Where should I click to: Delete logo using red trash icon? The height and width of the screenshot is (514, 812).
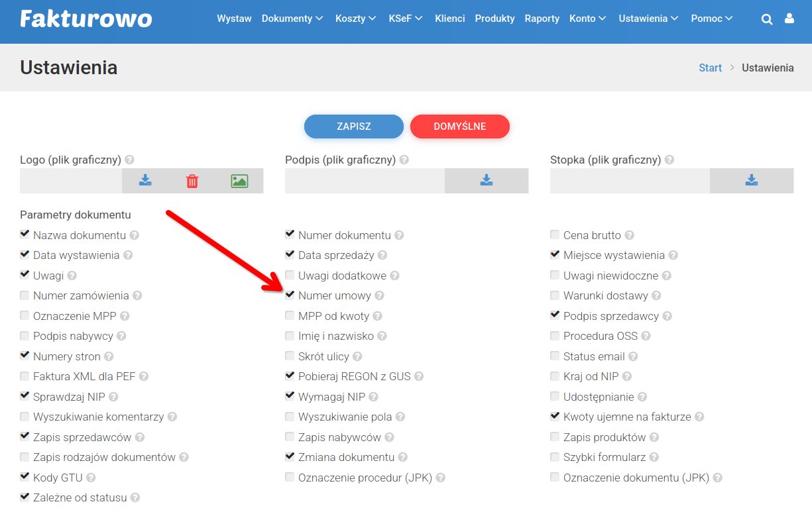192,181
